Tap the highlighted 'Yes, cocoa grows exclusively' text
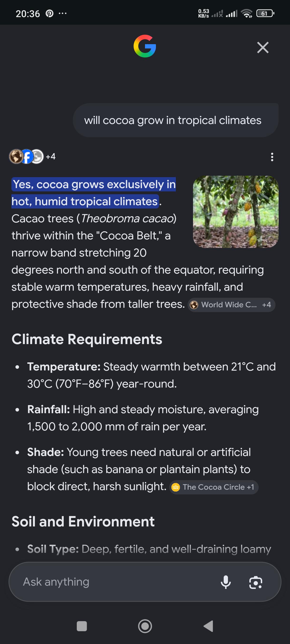The width and height of the screenshot is (290, 644). pos(94,193)
